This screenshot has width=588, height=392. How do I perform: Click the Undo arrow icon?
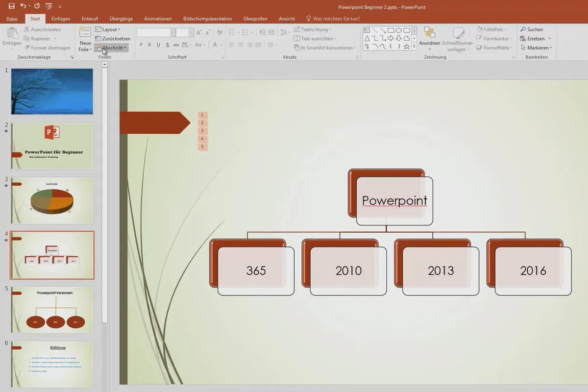click(x=23, y=6)
